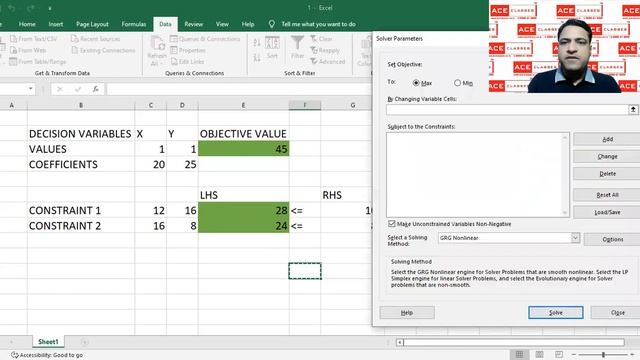Image resolution: width=640 pixels, height=360 pixels.
Task: Click Accessibility status indicator
Action: [x=47, y=355]
